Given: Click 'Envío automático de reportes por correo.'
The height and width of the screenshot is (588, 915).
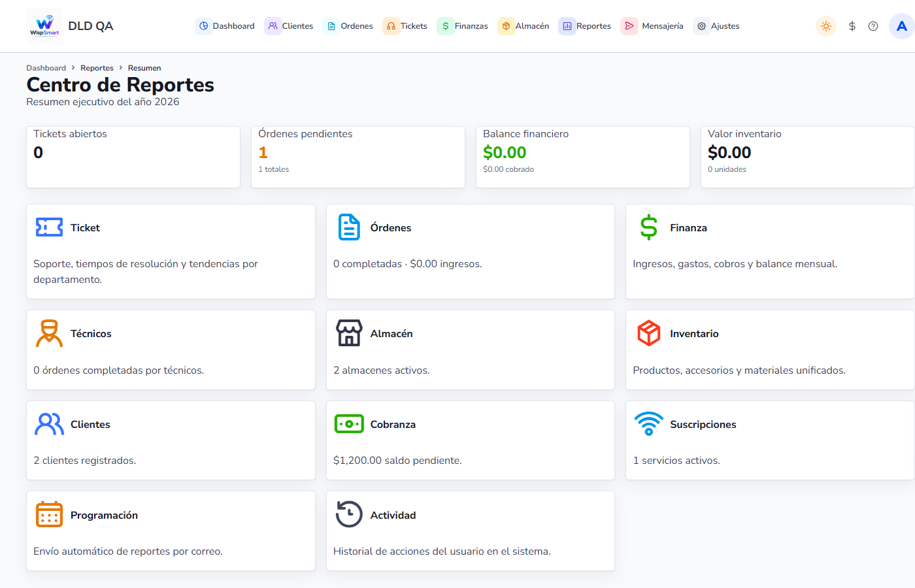Looking at the screenshot, I should 128,551.
